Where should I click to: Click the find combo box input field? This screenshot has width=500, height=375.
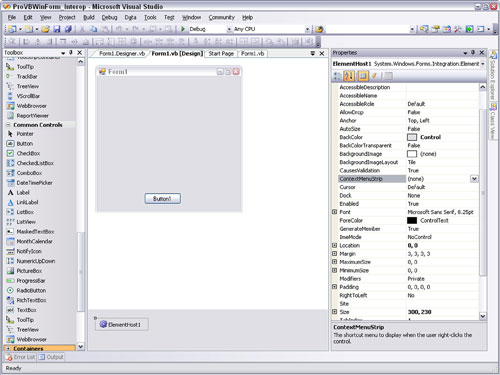click(x=367, y=29)
